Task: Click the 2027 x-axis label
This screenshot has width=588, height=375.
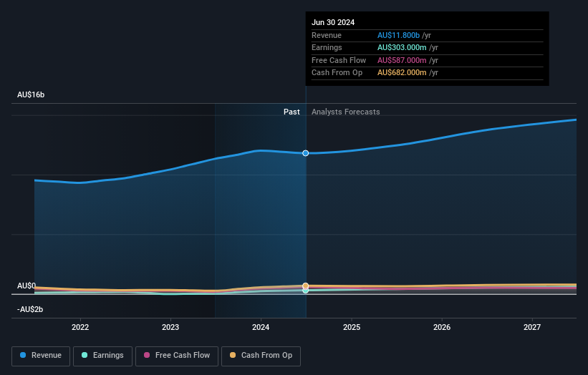Action: tap(532, 328)
